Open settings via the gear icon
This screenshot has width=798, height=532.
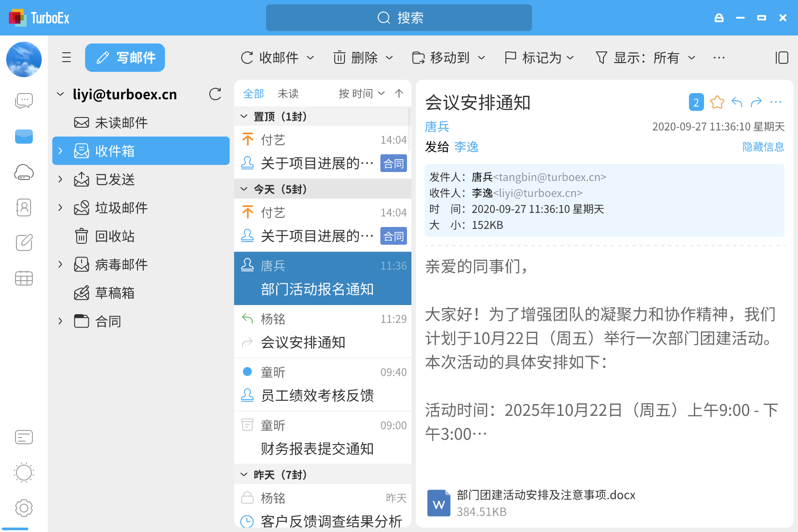24,508
